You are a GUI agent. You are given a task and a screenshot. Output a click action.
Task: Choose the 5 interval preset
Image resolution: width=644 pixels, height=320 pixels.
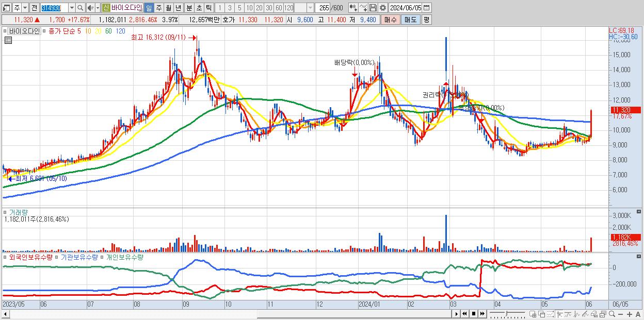pos(239,8)
